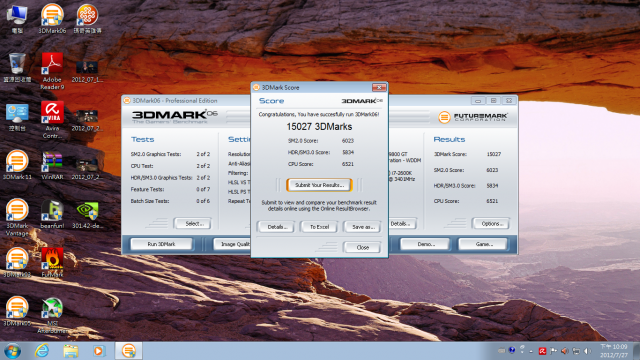Open Image Quality in the main window
The height and width of the screenshot is (360, 640).
click(x=232, y=244)
